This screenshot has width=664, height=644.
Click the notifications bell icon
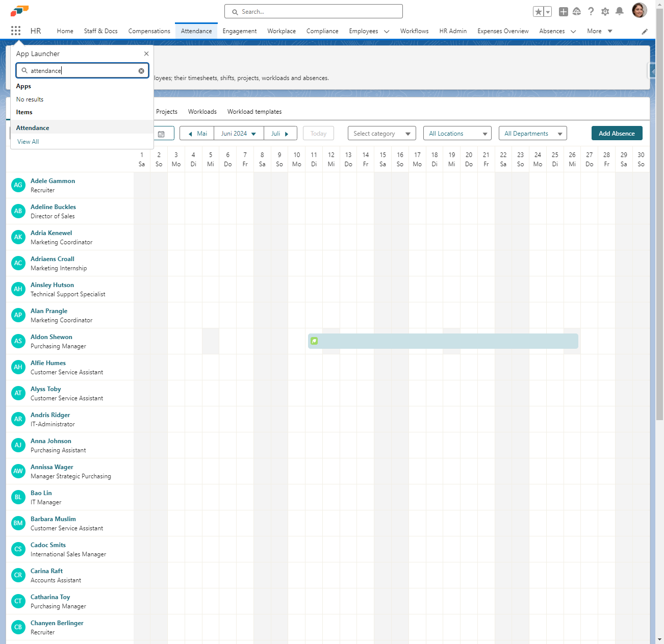tap(619, 11)
